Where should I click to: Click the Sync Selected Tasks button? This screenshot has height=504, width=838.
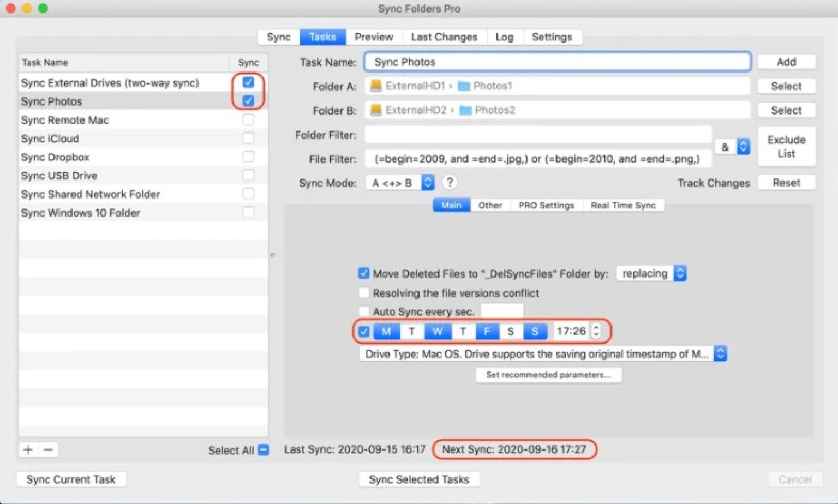[x=418, y=479]
